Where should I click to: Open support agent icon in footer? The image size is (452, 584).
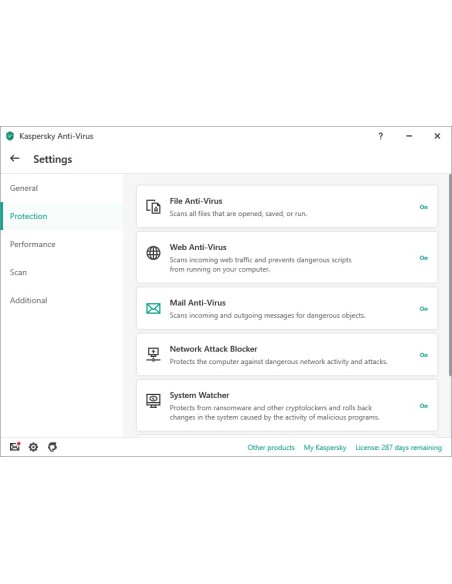pos(52,447)
